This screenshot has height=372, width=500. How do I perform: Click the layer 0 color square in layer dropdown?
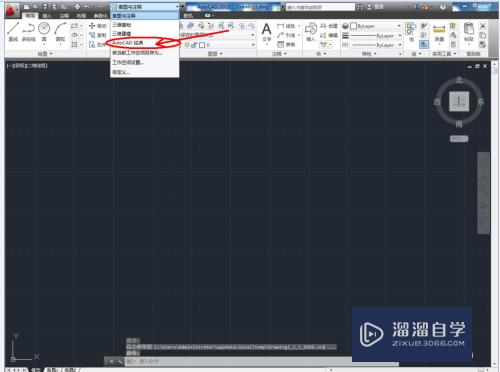coord(202,45)
